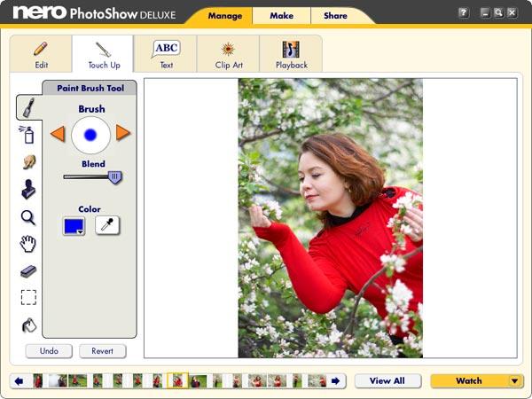532x399 pixels.
Task: Select the dashed rectangle selection tool
Action: 28,297
